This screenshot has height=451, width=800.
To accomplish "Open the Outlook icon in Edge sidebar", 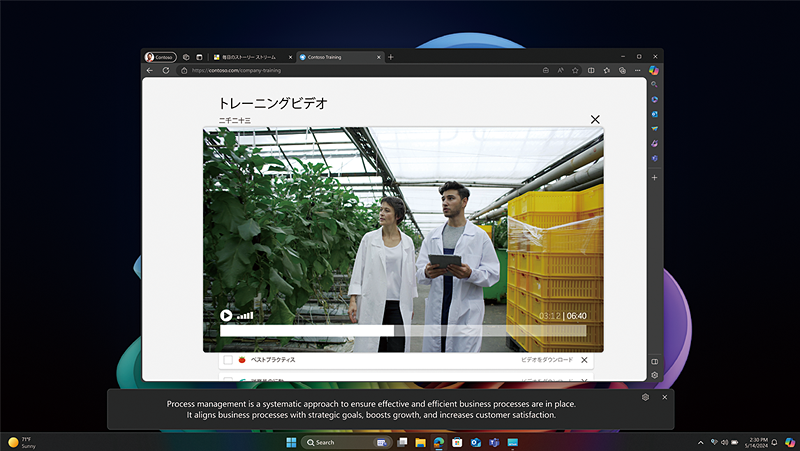I will (654, 114).
